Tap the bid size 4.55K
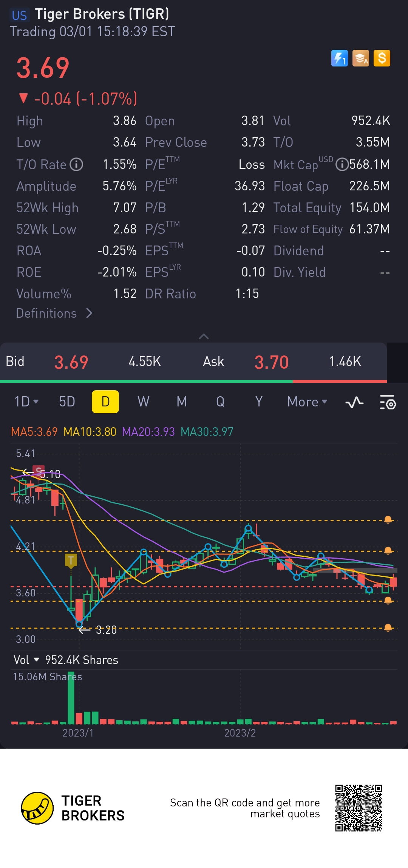The height and width of the screenshot is (868, 408). click(x=145, y=361)
